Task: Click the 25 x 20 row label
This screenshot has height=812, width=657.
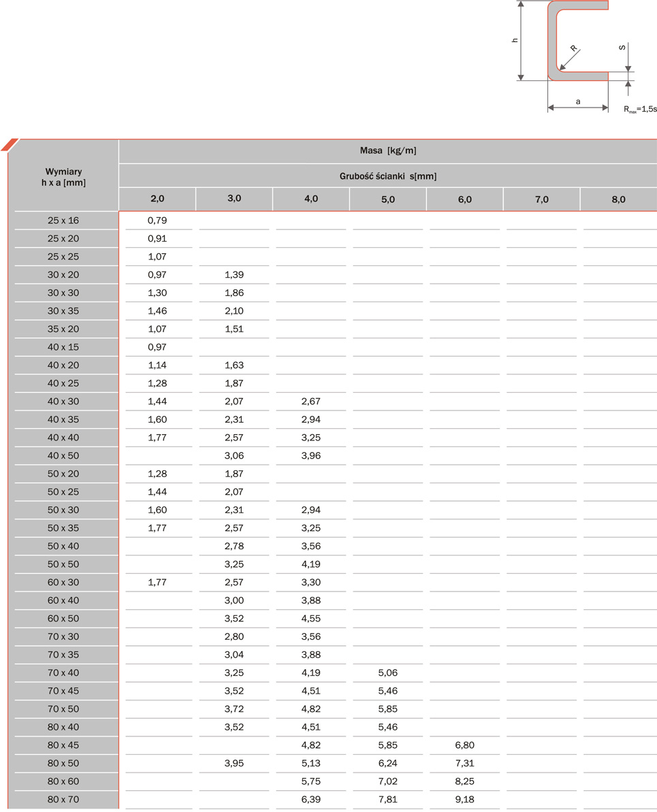Action: (63, 238)
